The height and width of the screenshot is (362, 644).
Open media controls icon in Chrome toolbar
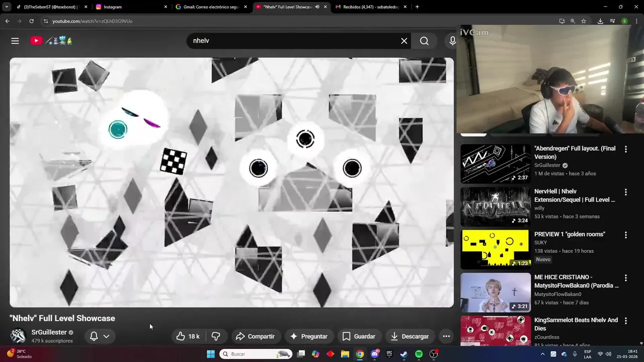612,21
